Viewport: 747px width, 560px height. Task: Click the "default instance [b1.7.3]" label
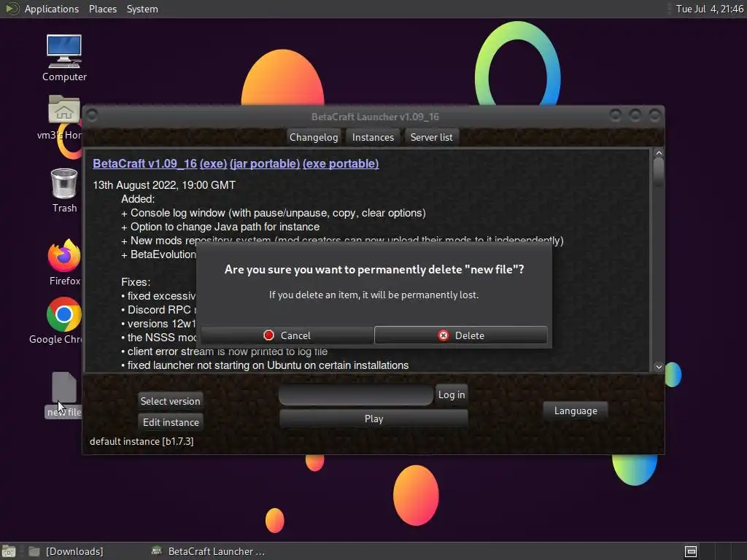142,441
